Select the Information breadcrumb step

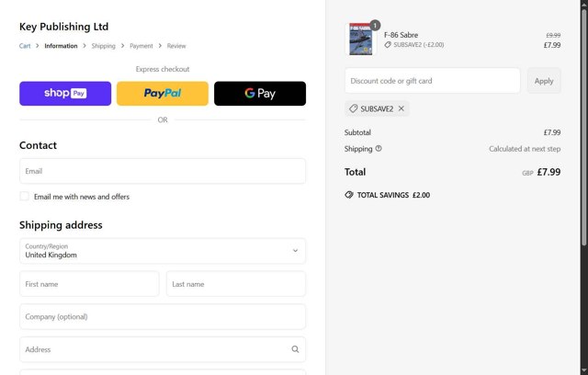[61, 46]
